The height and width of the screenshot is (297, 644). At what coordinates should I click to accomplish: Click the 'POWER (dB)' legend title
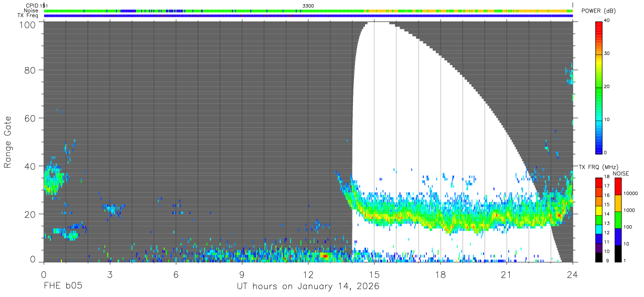point(600,12)
